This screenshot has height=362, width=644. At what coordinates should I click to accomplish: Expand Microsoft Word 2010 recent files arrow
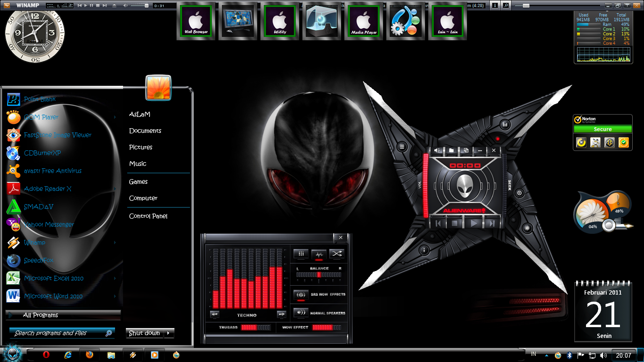tap(115, 296)
